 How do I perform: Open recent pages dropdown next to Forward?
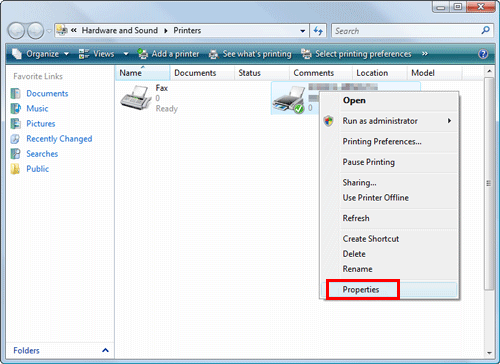pos(49,31)
